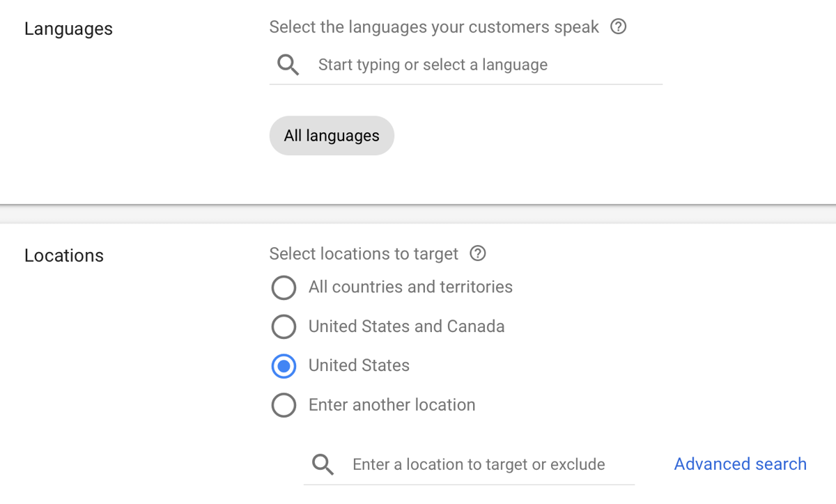This screenshot has width=836, height=504.
Task: Click the Languages section heading
Action: click(68, 29)
